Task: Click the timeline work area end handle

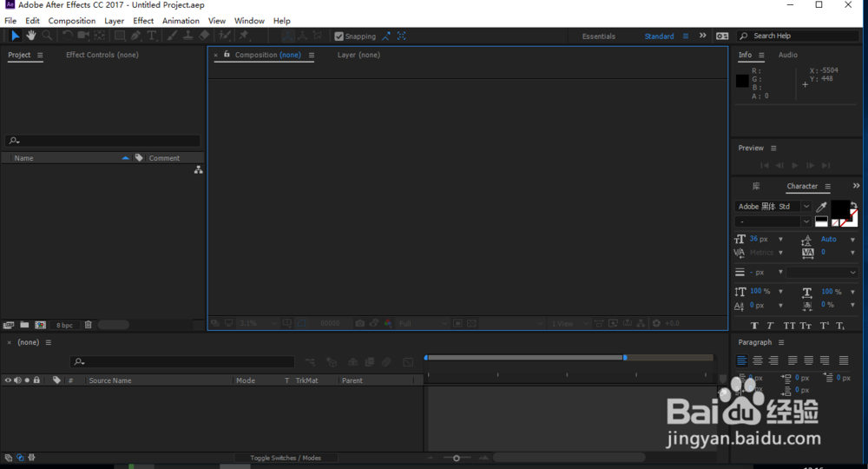Action: [x=625, y=358]
